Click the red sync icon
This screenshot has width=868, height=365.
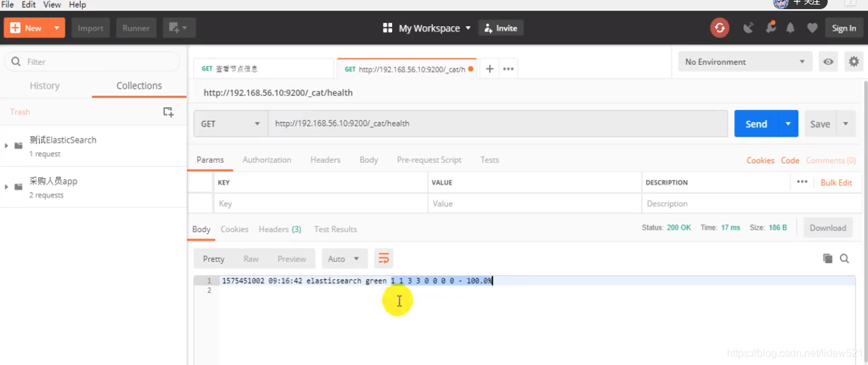pos(719,28)
